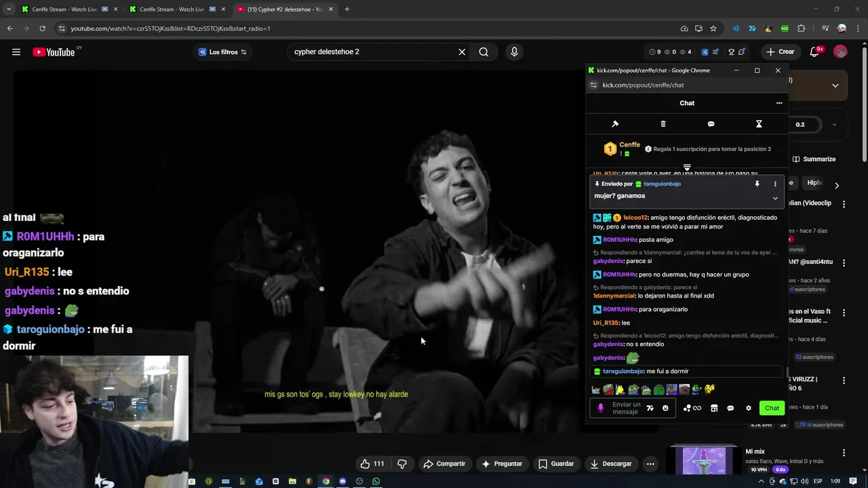Click the last emote in quick emote row
Viewport: 868px width, 488px height.
tap(709, 389)
